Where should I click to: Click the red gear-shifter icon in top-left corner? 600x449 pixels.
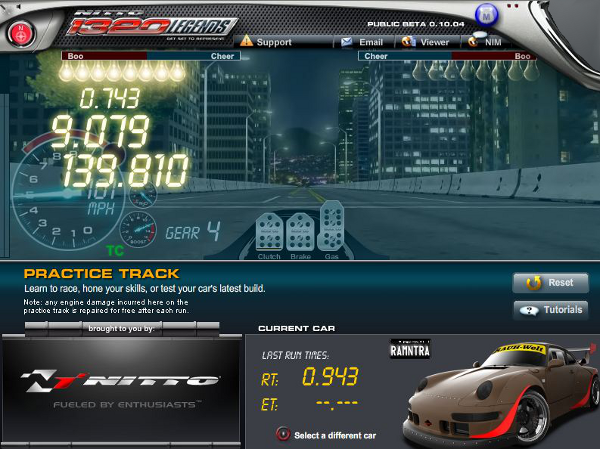(19, 30)
